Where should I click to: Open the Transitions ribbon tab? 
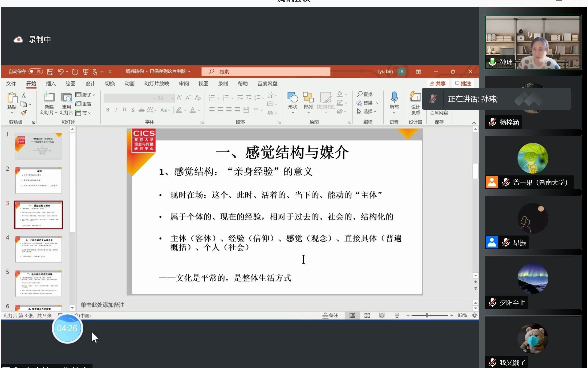(110, 84)
